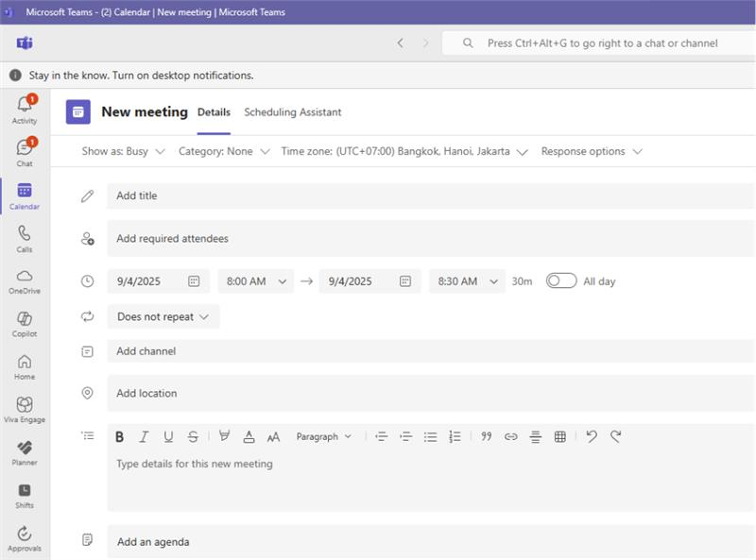Click the Bold formatting button
Viewport: 756px width, 560px height.
click(120, 436)
